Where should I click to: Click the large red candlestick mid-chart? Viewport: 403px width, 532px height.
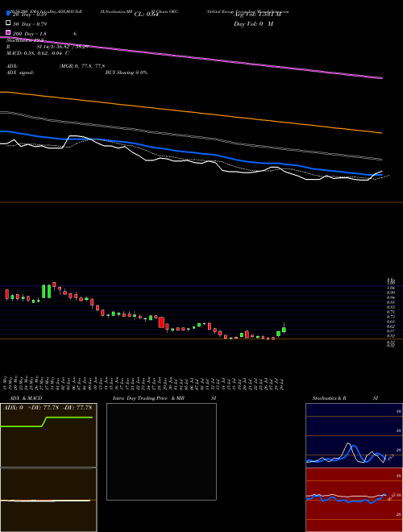161,322
